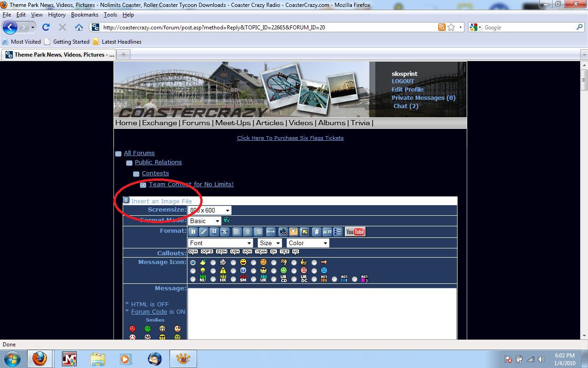Insert a hyperlink with the globe icon
Image resolution: width=588 pixels, height=368 pixels.
(283, 232)
